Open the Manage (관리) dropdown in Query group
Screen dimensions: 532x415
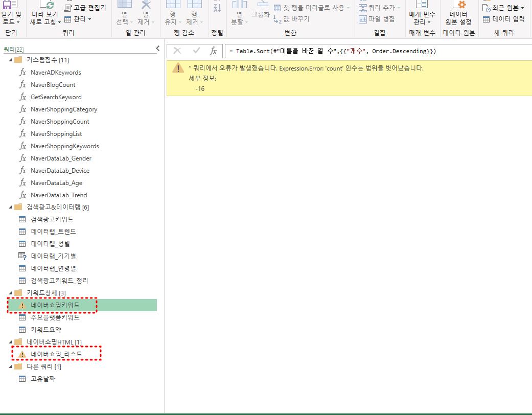click(78, 19)
